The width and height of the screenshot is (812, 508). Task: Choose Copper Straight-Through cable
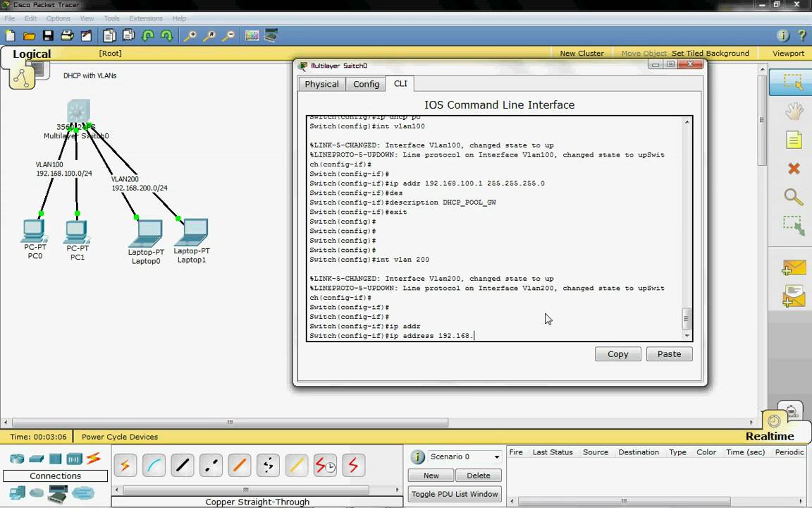pos(183,466)
